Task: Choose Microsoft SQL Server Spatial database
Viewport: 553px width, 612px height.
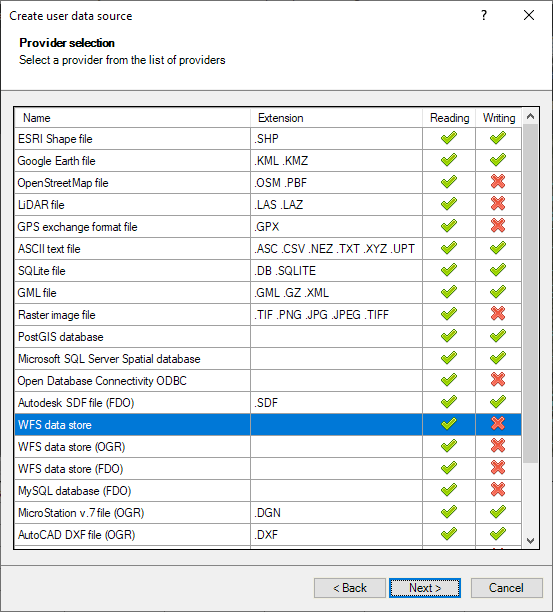Action: [x=268, y=358]
